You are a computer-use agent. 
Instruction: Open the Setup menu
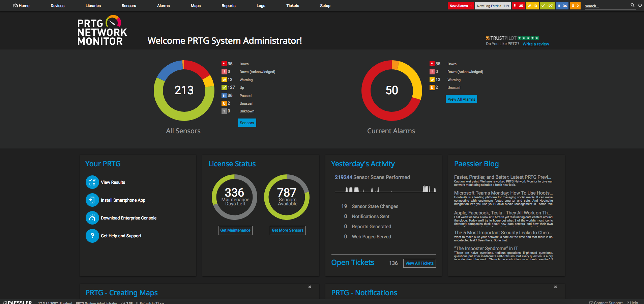[x=325, y=6]
